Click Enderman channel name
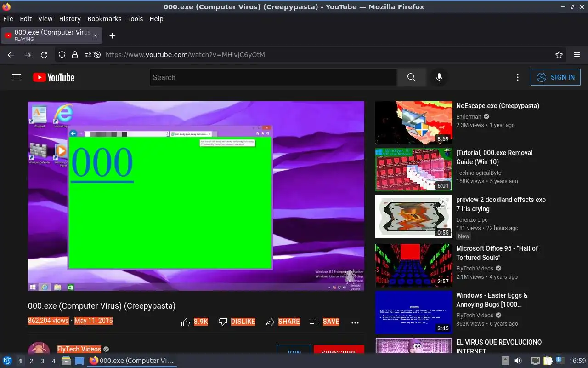Screen dimensions: 588x368 469,117
